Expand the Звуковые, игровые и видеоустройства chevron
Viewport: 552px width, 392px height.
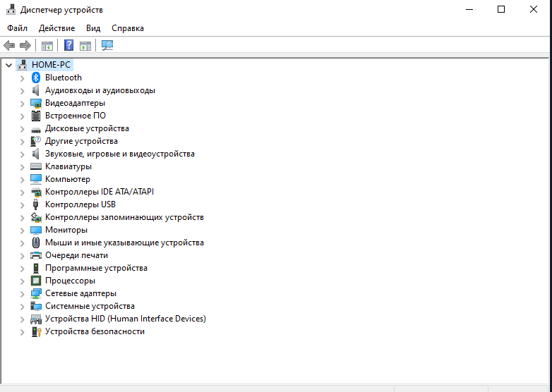tap(22, 154)
